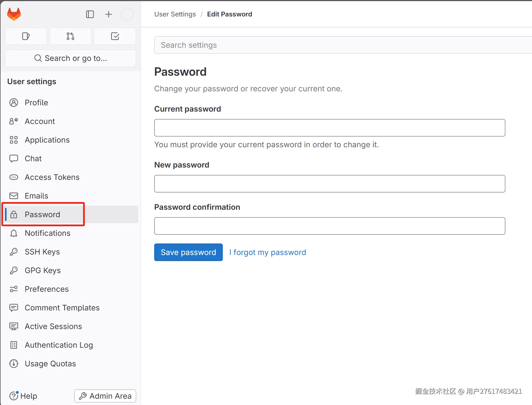The height and width of the screenshot is (405, 532).
Task: Open the Active Sessions page
Action: point(53,326)
